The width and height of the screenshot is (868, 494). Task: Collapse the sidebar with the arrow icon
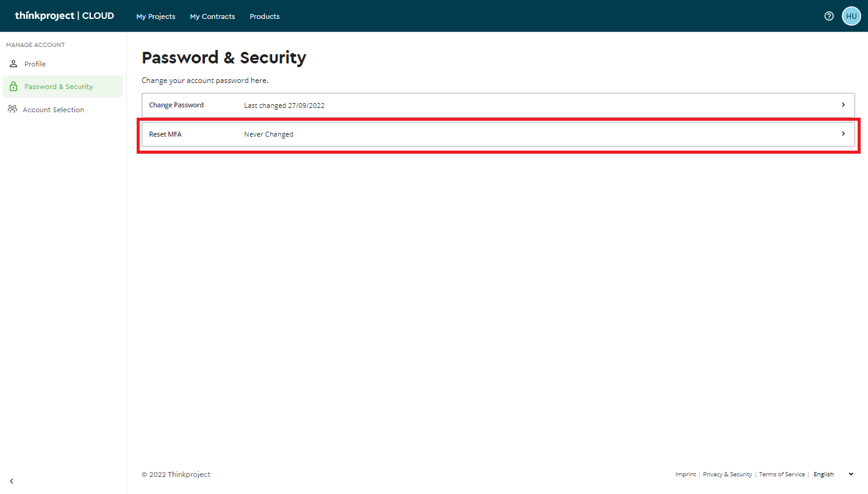tap(12, 481)
